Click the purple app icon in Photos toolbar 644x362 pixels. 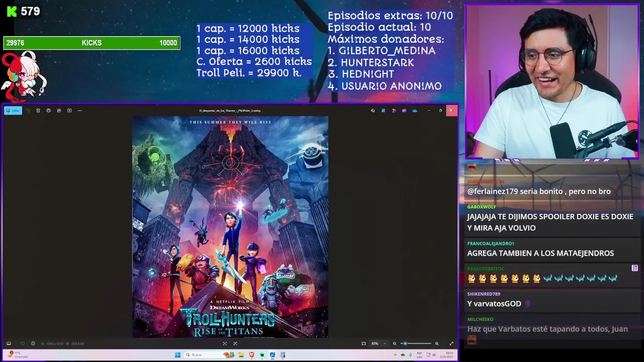click(404, 111)
